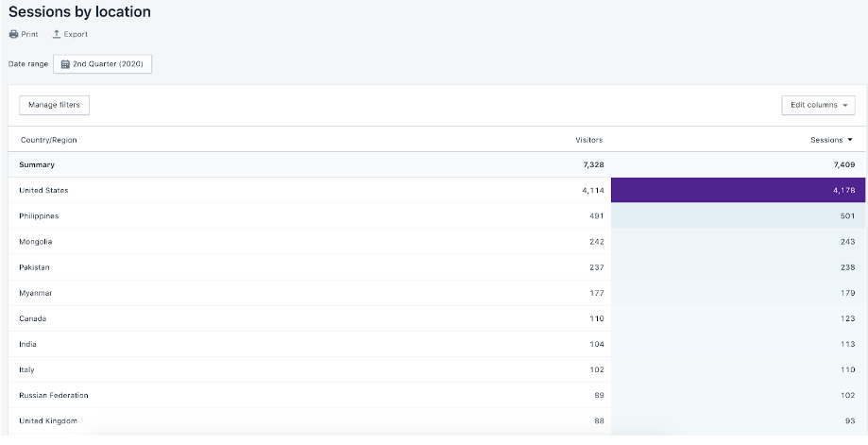
Task: Click the Export upload arrow icon
Action: (x=56, y=34)
